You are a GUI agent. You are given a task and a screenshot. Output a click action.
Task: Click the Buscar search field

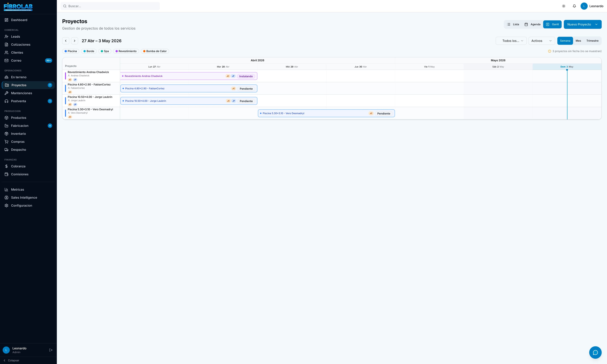coord(110,6)
